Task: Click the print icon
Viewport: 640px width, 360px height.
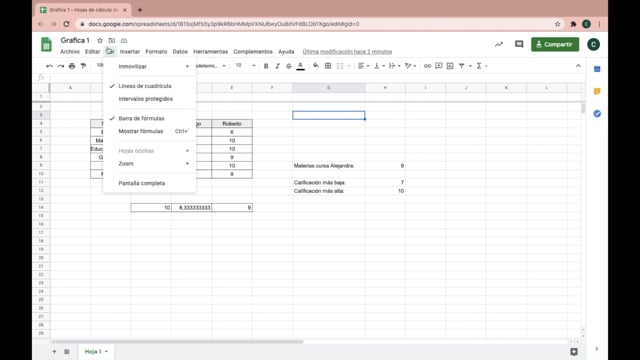Action: point(72,66)
